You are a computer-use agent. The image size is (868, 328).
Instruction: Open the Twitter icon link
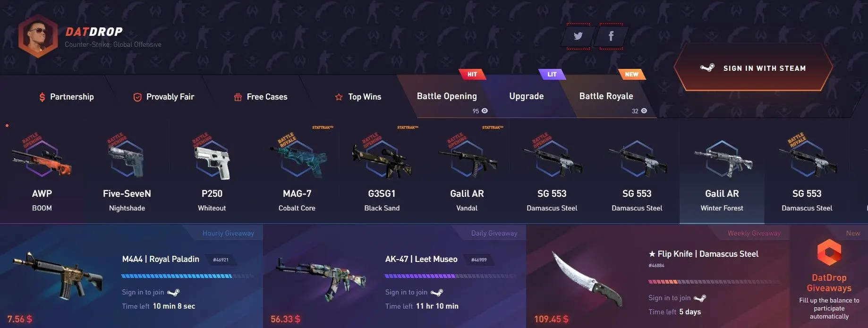click(x=578, y=36)
